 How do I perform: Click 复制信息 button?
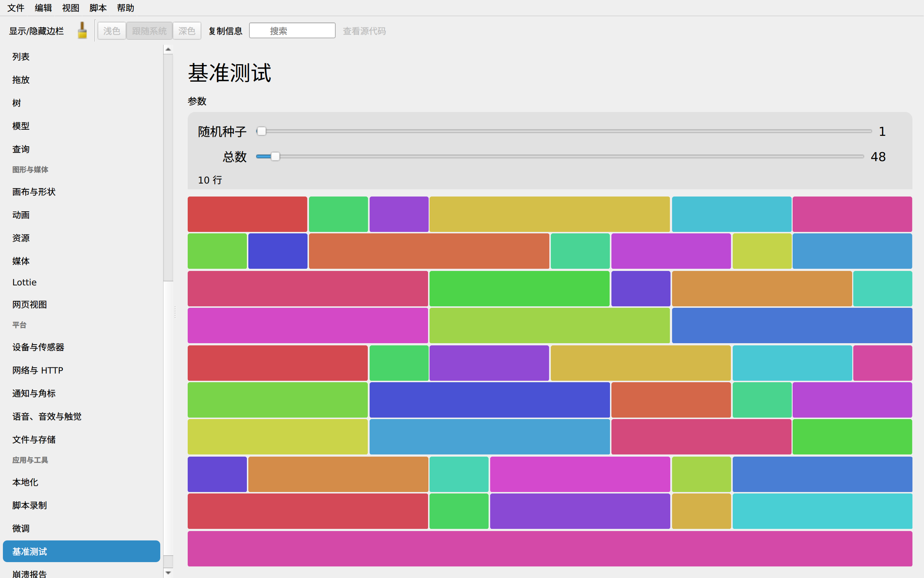[x=225, y=31]
